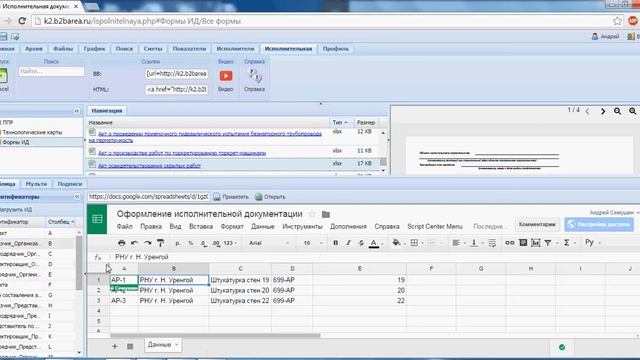Click the insert link icon
This screenshot has width=640, height=360.
point(510,243)
